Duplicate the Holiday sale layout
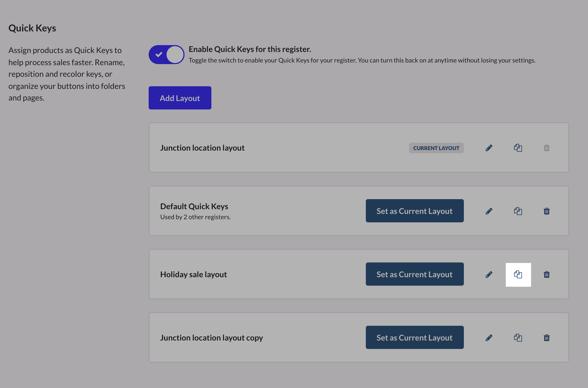The height and width of the screenshot is (388, 588). (x=518, y=275)
